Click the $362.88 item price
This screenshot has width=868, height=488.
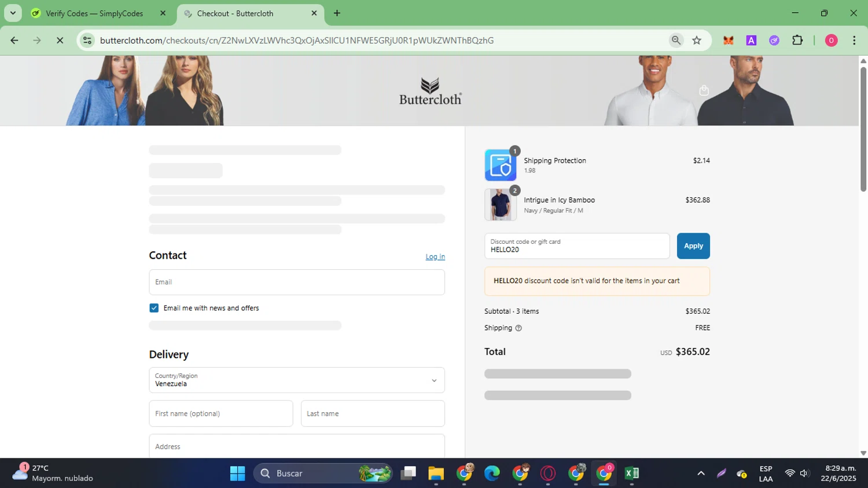(697, 200)
